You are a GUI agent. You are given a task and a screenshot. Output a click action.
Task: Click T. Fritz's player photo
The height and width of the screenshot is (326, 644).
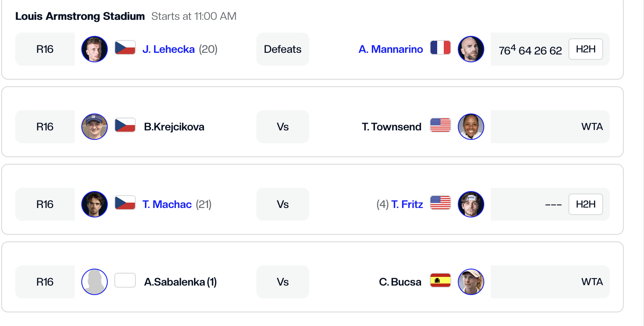[x=471, y=204]
